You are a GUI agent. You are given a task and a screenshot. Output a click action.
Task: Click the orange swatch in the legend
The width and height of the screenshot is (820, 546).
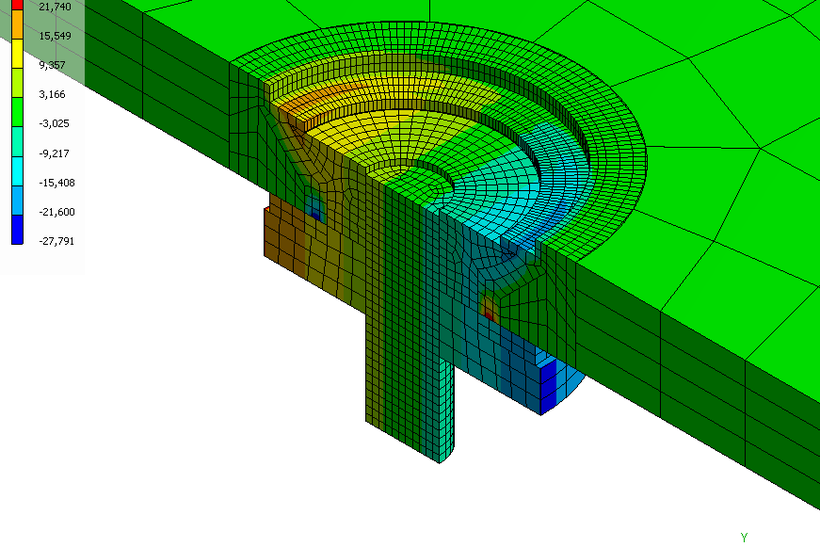tap(17, 24)
